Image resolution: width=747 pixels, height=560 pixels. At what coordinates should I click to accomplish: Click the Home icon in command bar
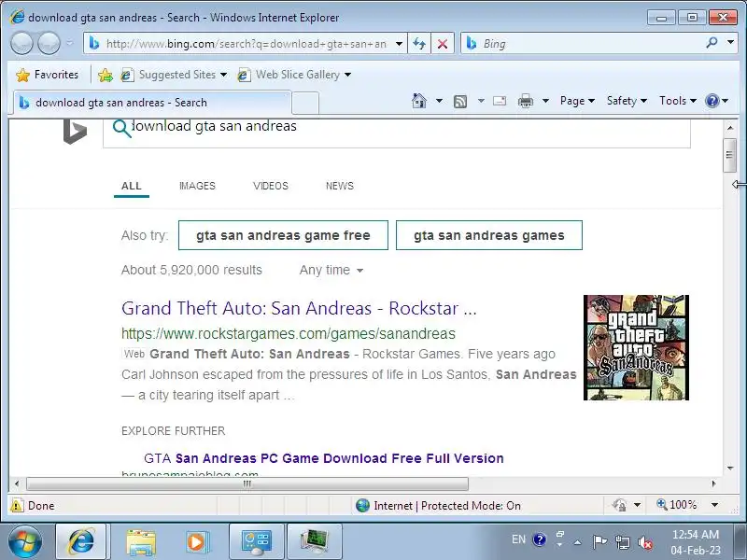pyautogui.click(x=418, y=101)
